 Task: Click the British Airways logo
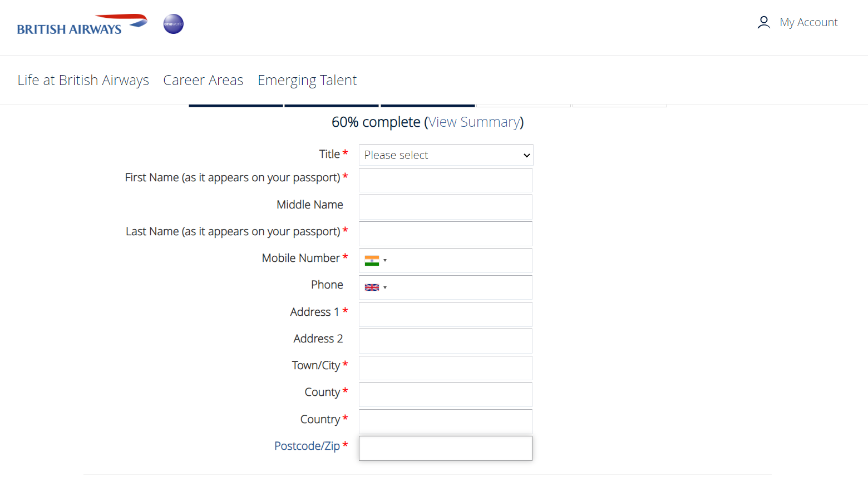coord(82,25)
